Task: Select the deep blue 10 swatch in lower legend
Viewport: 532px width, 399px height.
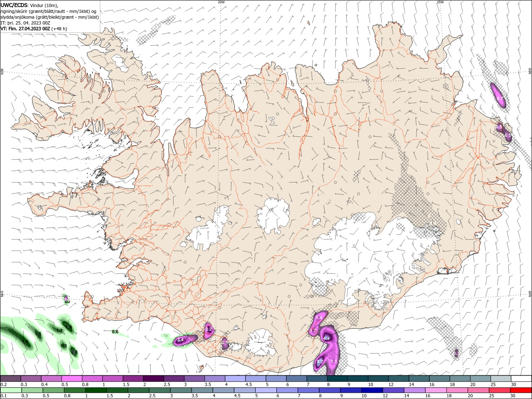Action: (x=372, y=390)
